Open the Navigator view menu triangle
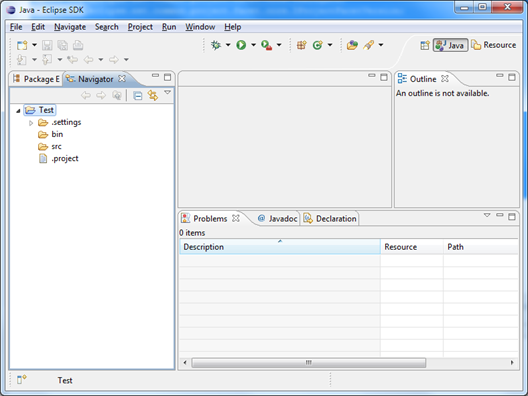This screenshot has height=396, width=528. coord(167,92)
